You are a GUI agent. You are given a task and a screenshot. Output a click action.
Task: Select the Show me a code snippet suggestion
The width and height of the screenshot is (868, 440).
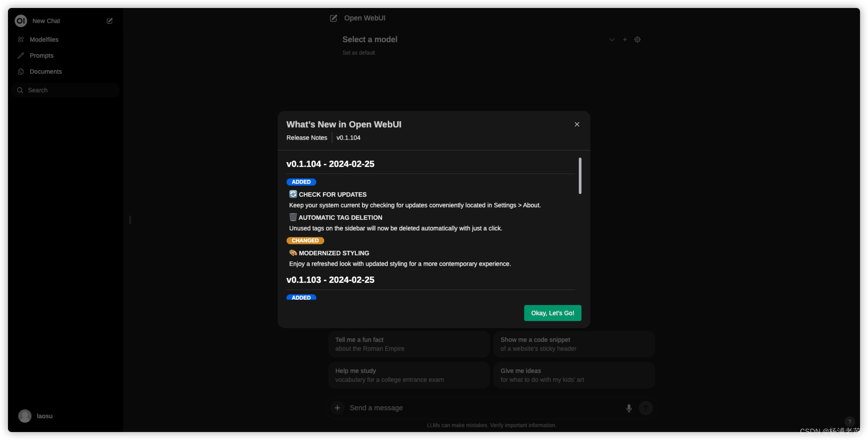tap(574, 344)
